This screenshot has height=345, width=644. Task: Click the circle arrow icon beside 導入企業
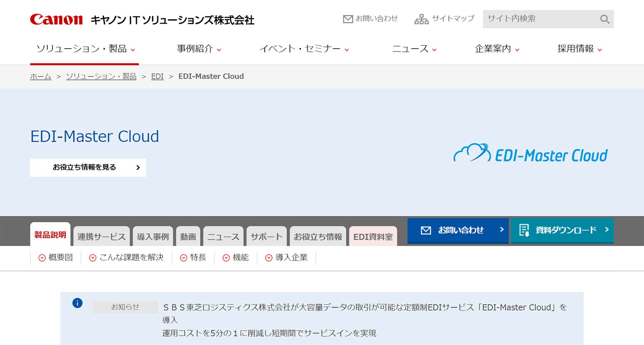tap(269, 258)
